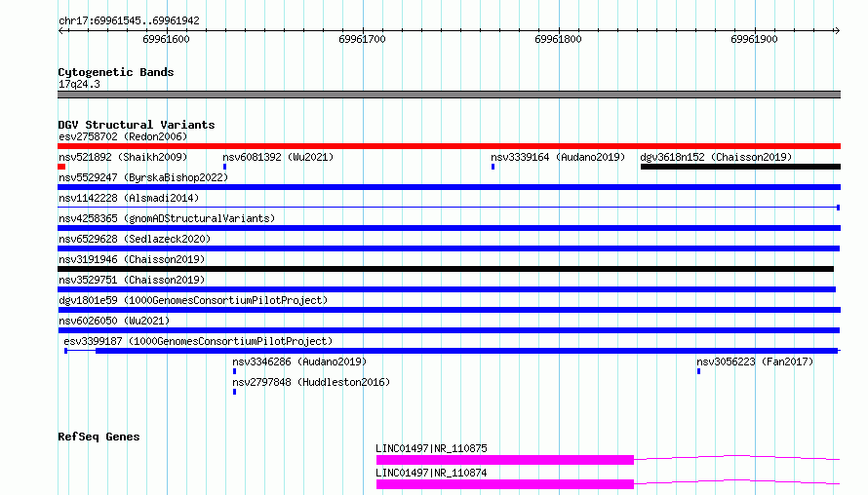Click the Cytogenetic Bands track title
The height and width of the screenshot is (495, 868).
point(116,72)
